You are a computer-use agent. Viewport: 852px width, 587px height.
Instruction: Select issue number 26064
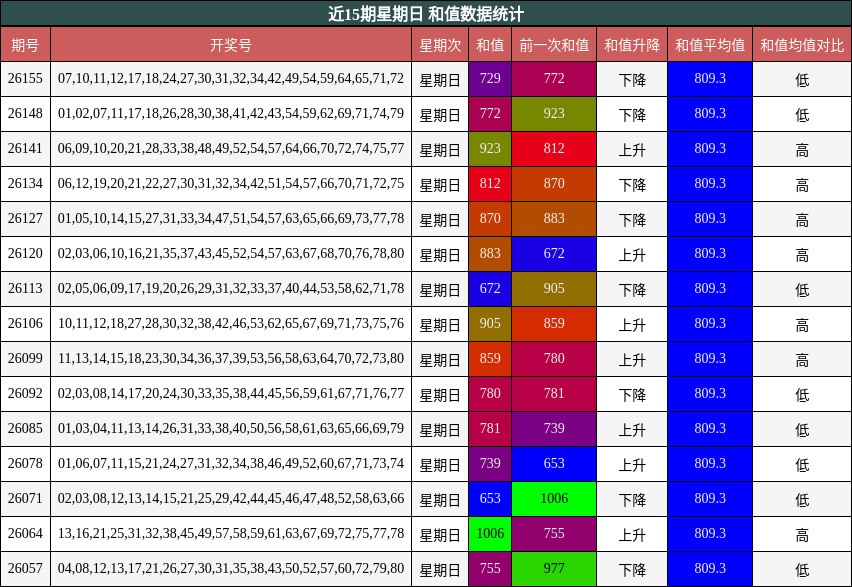pyautogui.click(x=25, y=534)
